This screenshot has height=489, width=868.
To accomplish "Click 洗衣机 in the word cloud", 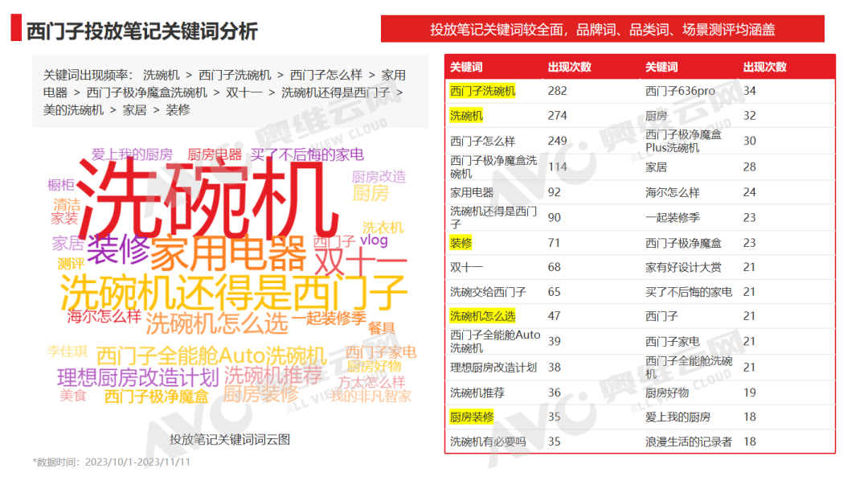I will 383,228.
